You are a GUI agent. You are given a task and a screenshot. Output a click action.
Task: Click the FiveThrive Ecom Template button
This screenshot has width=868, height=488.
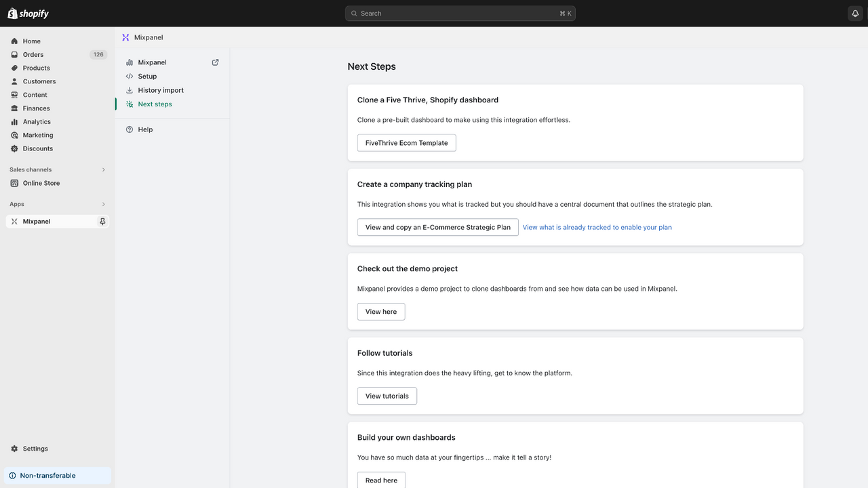pos(407,143)
